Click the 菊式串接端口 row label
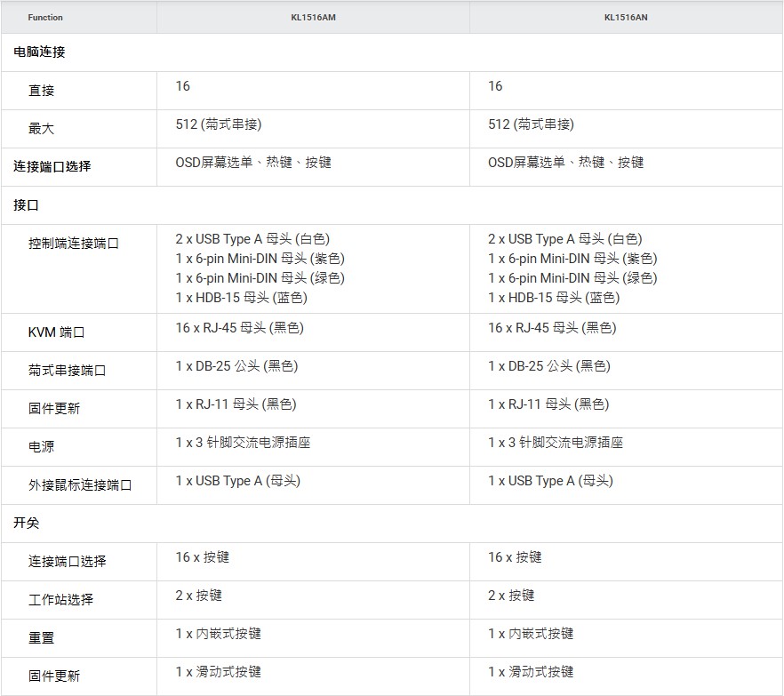This screenshot has height=696, width=784. click(x=67, y=371)
